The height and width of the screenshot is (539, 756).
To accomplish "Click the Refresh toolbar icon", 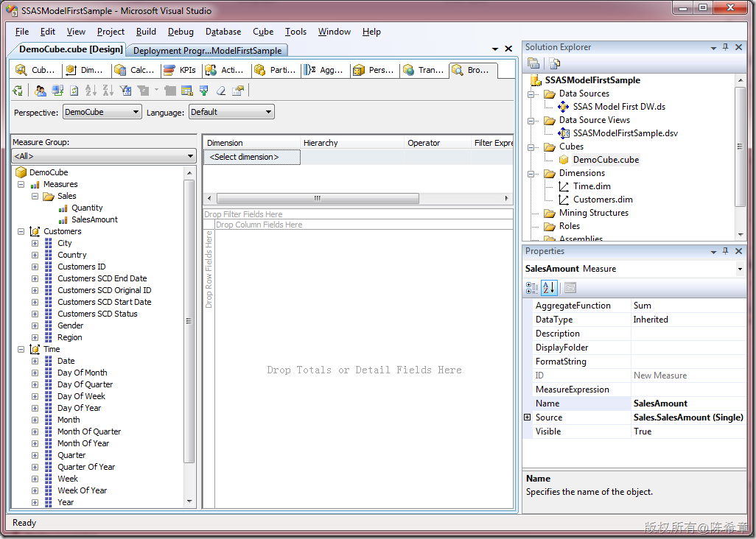I will point(74,90).
